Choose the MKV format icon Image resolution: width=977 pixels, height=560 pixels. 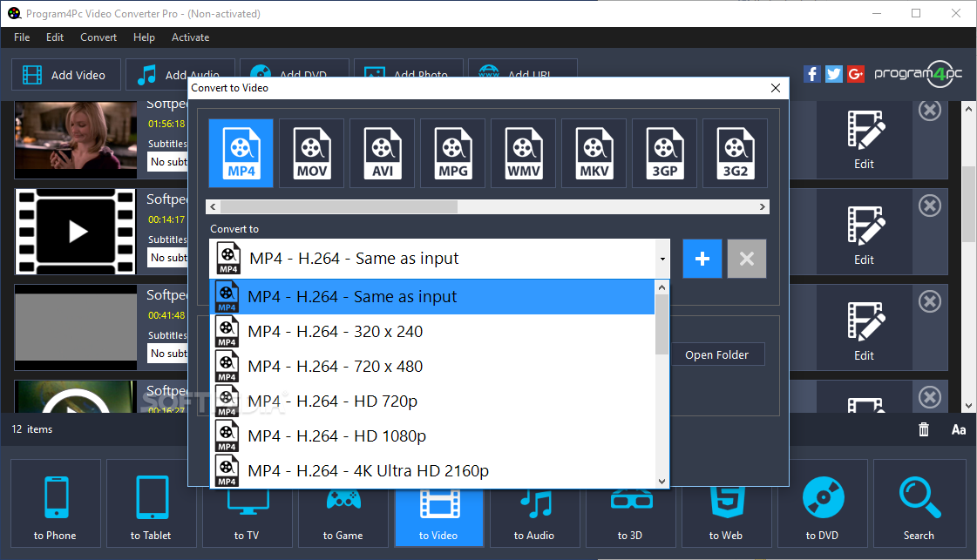click(x=594, y=153)
